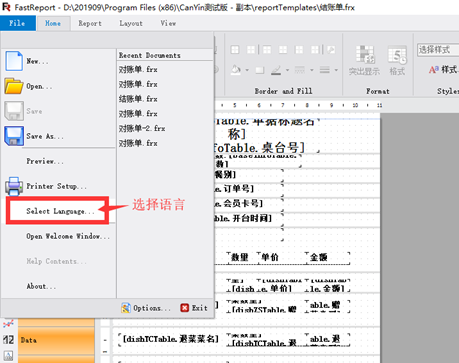Click the About menu entry
Image resolution: width=459 pixels, height=363 pixels.
pos(41,286)
